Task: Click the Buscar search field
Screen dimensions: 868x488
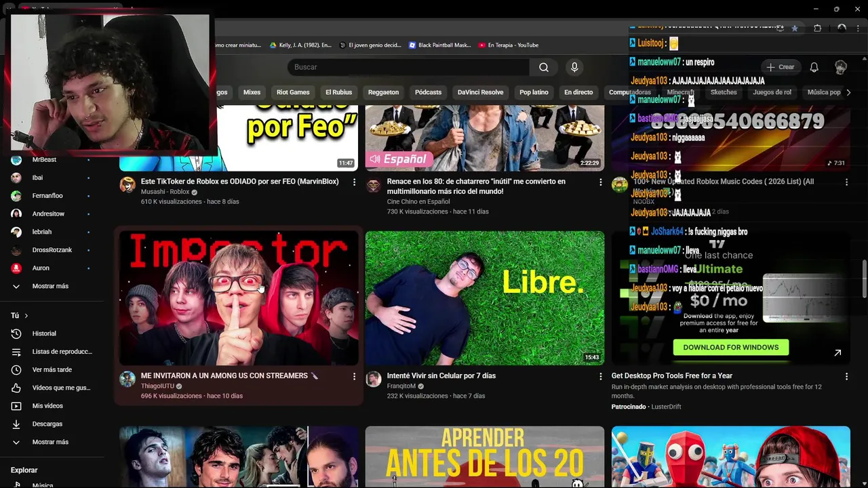Action: [409, 67]
